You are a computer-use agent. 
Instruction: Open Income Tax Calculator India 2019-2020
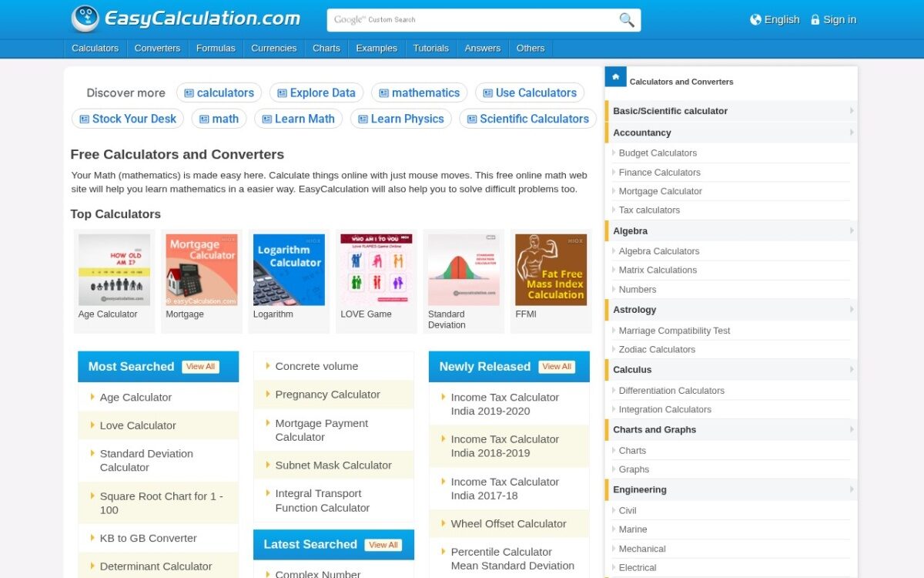pyautogui.click(x=505, y=405)
